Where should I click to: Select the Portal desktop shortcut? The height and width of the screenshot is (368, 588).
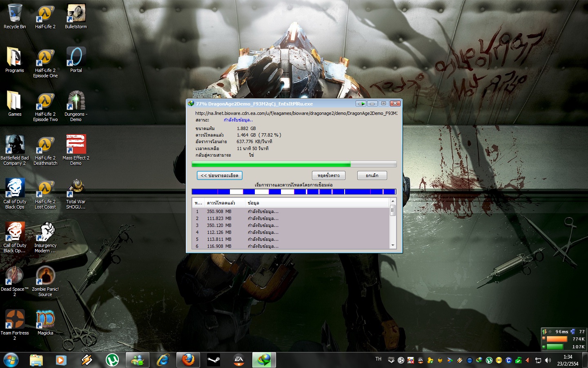76,60
